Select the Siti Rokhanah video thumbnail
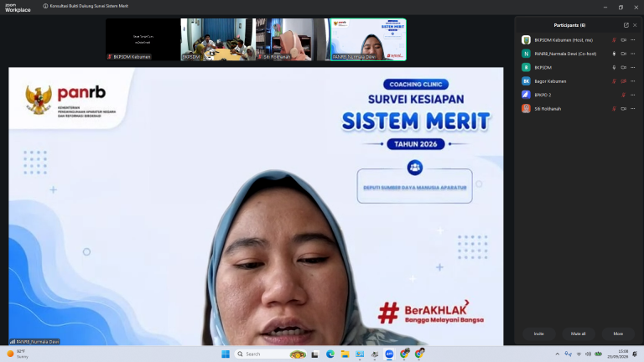The height and width of the screenshot is (362, 644). (293, 39)
